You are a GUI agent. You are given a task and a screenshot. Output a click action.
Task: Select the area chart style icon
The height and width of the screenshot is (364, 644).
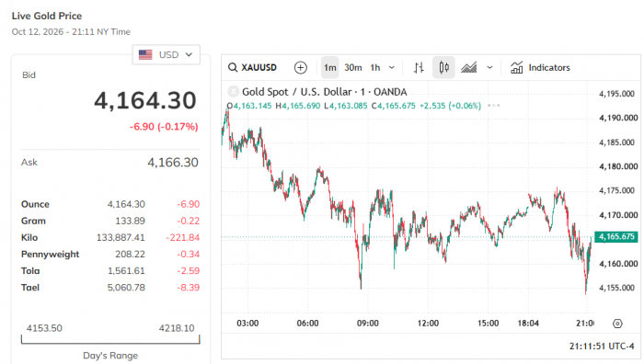coord(468,67)
